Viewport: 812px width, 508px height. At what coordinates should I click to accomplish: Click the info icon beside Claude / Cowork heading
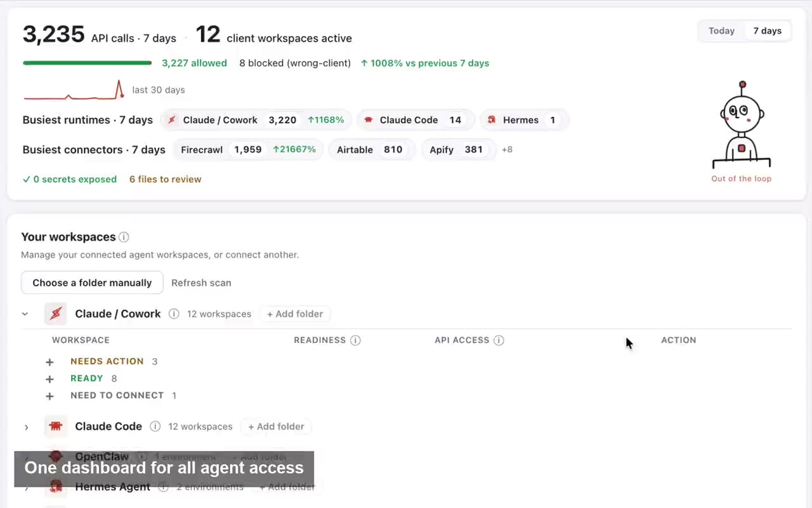coord(173,314)
